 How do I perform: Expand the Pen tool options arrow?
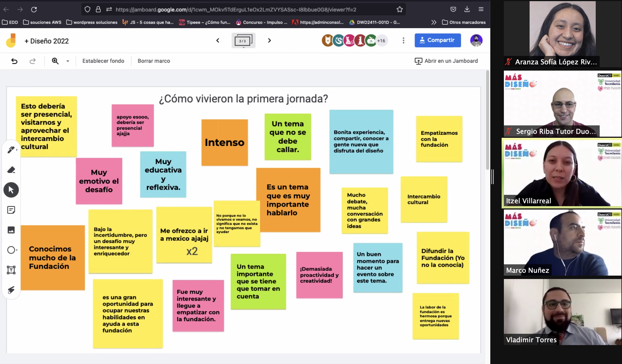point(17,150)
